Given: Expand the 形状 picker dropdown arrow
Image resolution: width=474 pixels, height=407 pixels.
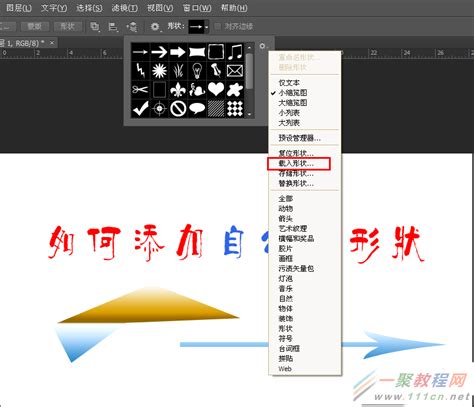Looking at the screenshot, I should click(x=207, y=27).
